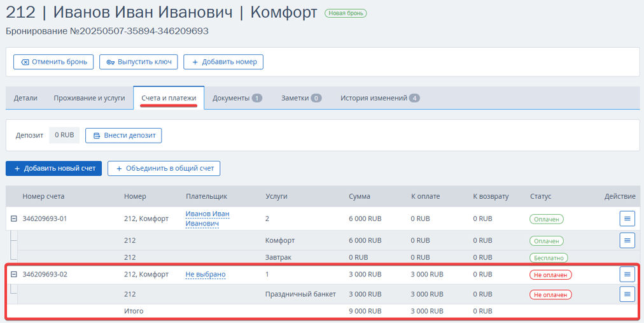This screenshot has height=323, width=644.
Task: Switch to Детали tab
Action: pyautogui.click(x=25, y=98)
